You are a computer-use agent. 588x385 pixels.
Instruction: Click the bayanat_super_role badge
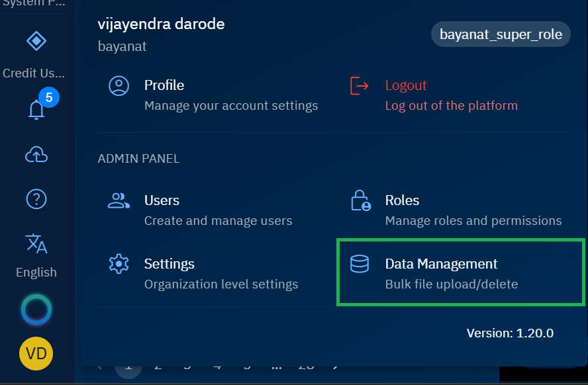[501, 34]
